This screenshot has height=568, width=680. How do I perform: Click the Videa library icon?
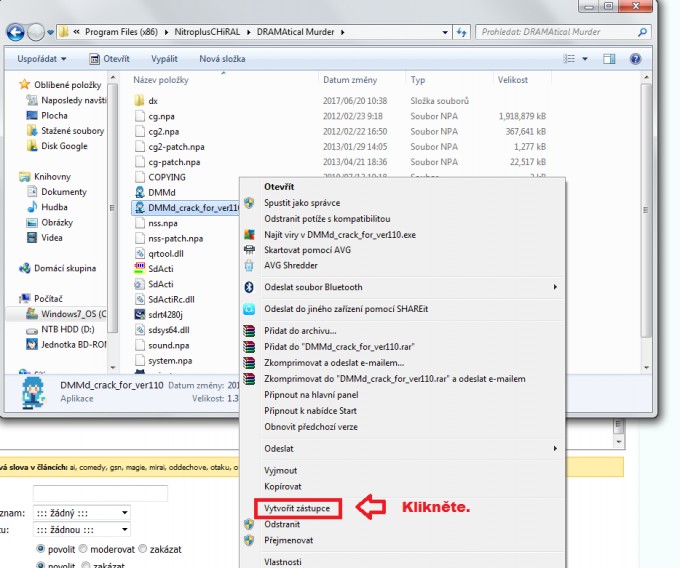coord(32,238)
